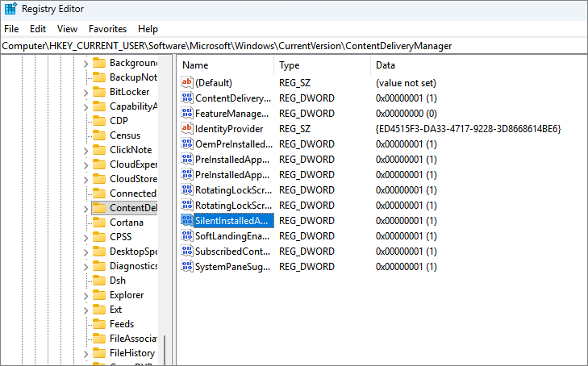The width and height of the screenshot is (588, 366).
Task: Click the IdentityProvider string value icon
Action: click(187, 129)
